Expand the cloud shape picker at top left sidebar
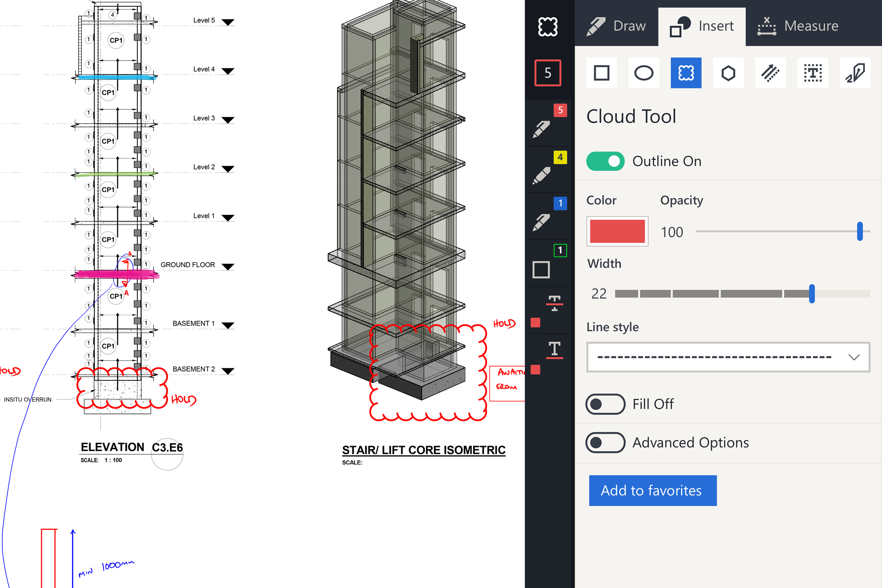The width and height of the screenshot is (882, 588). coord(548,27)
